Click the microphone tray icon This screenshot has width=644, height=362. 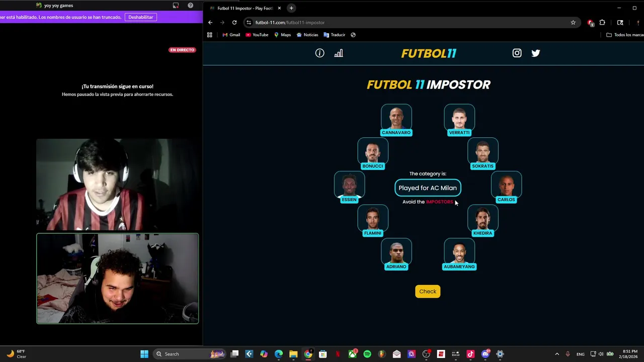(568, 354)
